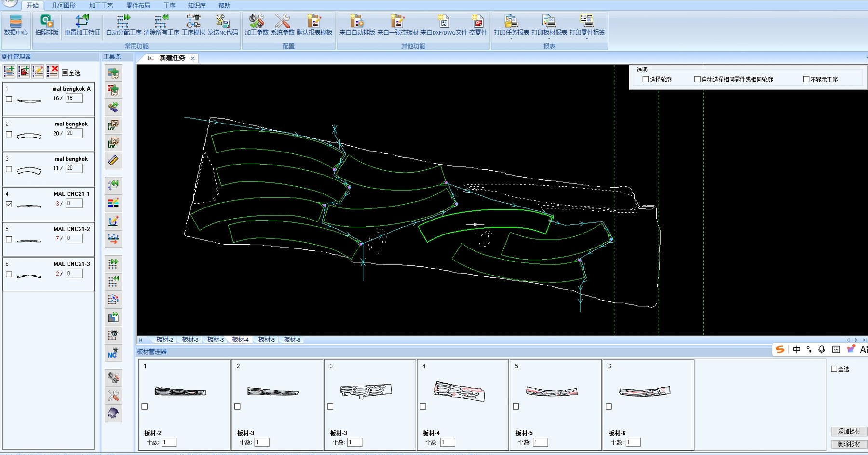The image size is (868, 455).
Task: Click add-part icon in 零件管理器
Action: click(x=9, y=71)
